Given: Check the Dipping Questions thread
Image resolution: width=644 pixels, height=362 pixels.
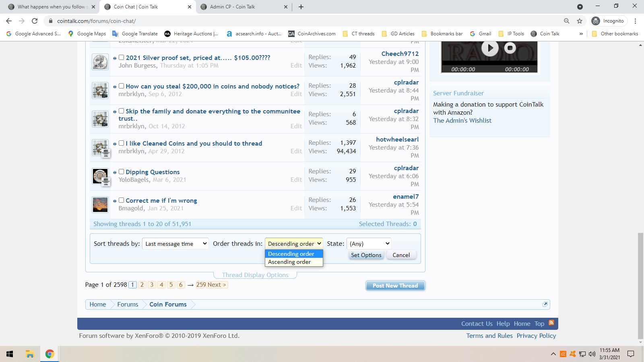Looking at the screenshot, I should pos(121,172).
